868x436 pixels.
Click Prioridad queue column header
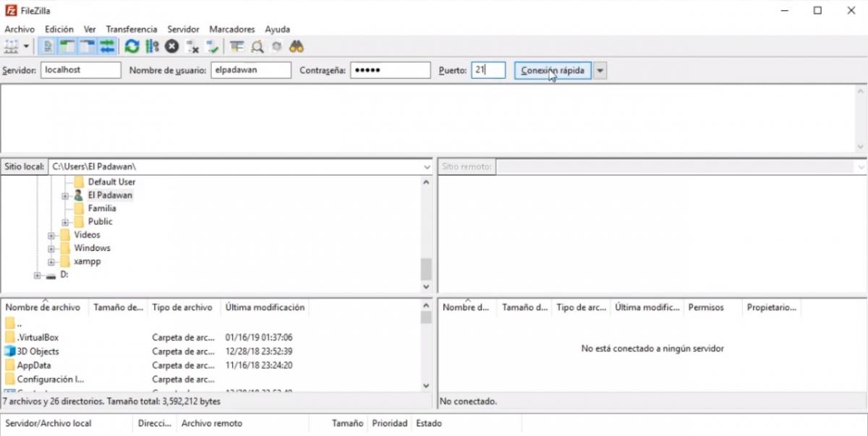[x=390, y=423]
